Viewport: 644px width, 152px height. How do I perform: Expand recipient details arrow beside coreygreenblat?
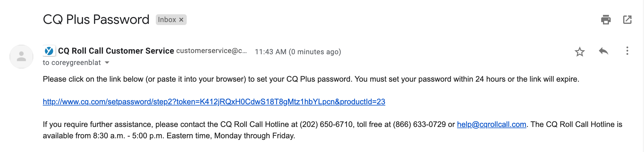click(x=107, y=63)
